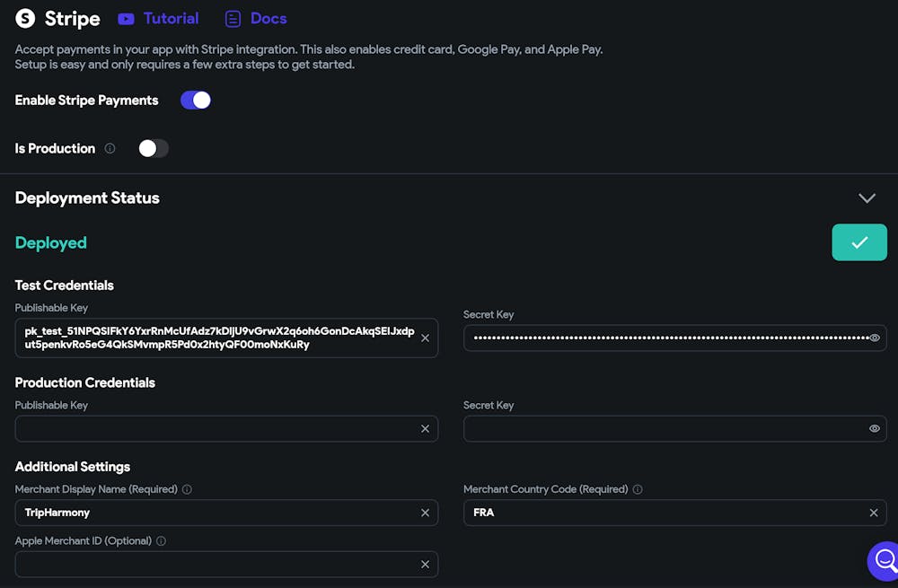Click the Apple Merchant ID info icon

[x=161, y=541]
